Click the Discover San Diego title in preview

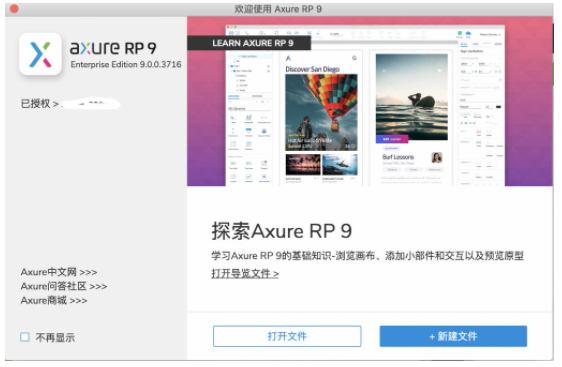click(x=312, y=69)
